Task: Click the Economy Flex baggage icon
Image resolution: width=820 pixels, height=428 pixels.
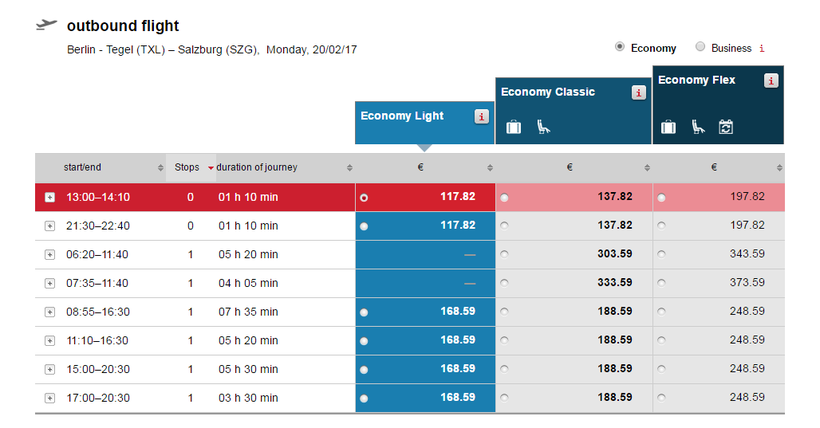Action: click(669, 127)
